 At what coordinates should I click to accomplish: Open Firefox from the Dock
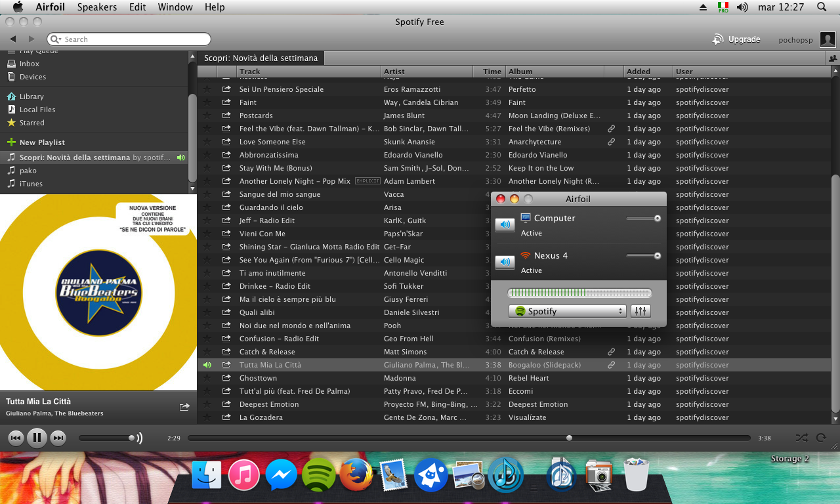(356, 474)
